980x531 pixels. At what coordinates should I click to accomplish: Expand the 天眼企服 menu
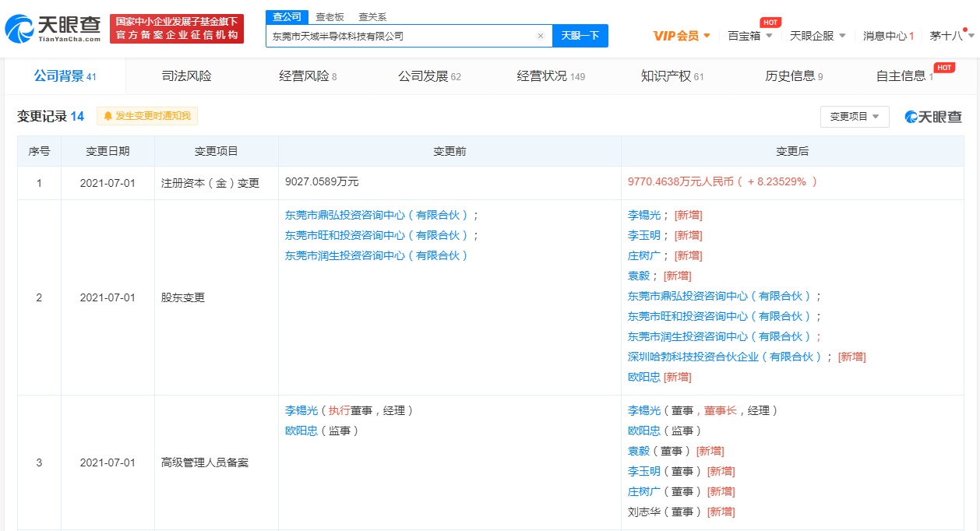pos(817,36)
